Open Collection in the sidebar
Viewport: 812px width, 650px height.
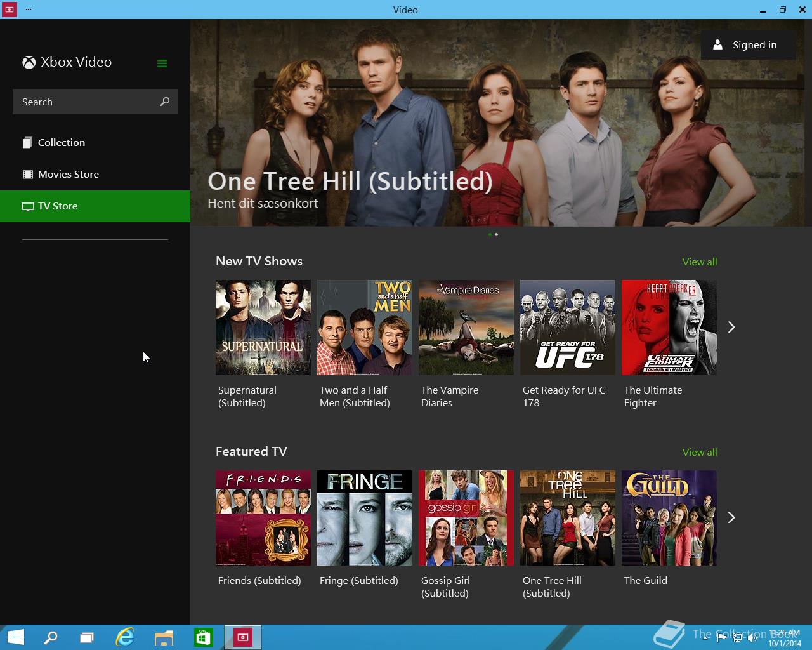pos(95,142)
